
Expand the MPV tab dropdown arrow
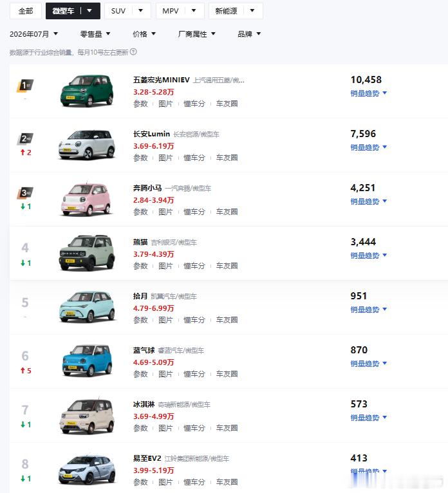click(x=194, y=11)
